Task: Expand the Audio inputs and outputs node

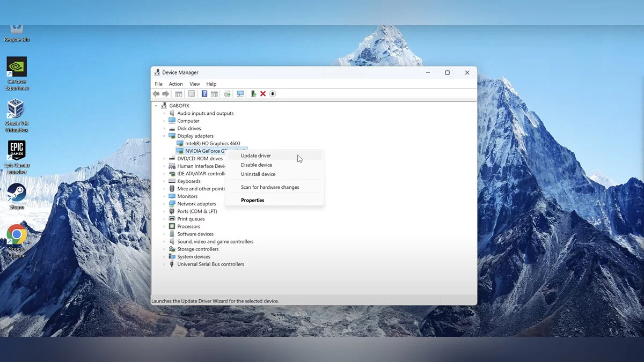Action: point(164,114)
